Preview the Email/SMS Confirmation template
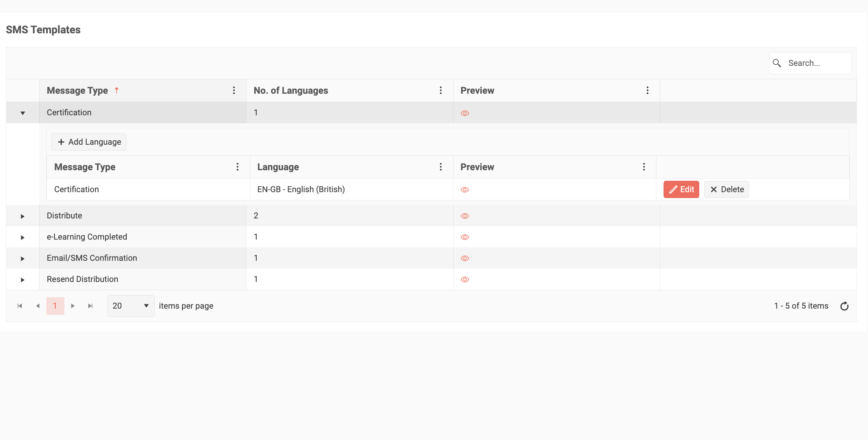Image resolution: width=868 pixels, height=440 pixels. click(x=465, y=258)
